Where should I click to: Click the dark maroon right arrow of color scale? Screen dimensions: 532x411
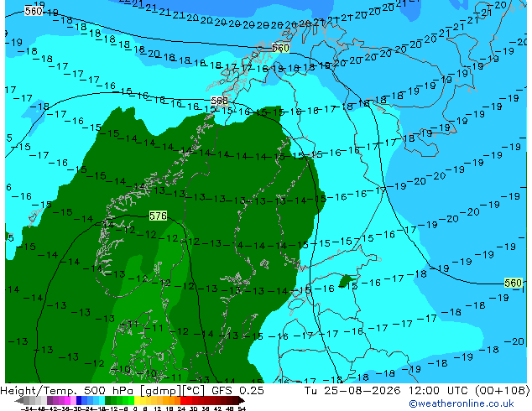[242, 400]
